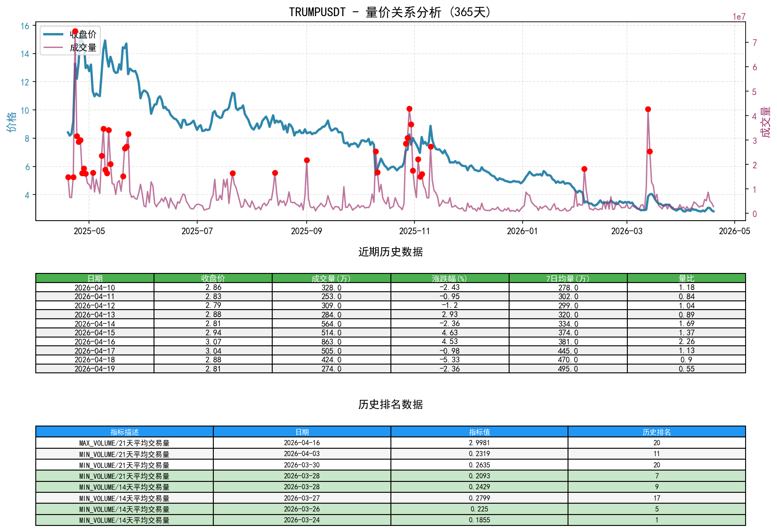Select the 2026-04-11 date cell

coord(95,297)
